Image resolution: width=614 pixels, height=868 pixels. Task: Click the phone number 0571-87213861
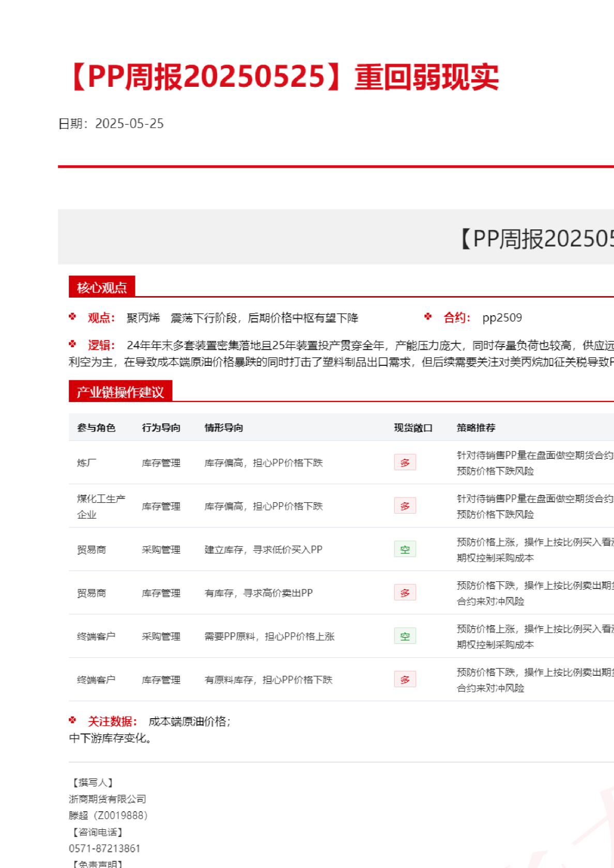coord(104,848)
